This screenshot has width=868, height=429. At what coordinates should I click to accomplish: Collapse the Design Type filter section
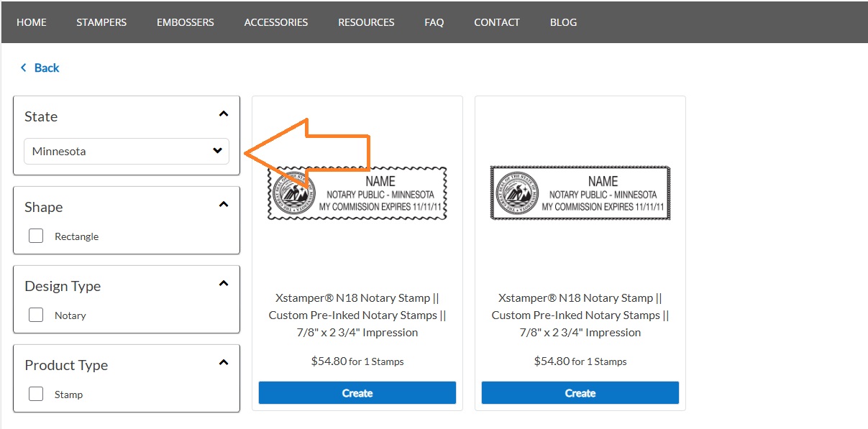[x=224, y=283]
